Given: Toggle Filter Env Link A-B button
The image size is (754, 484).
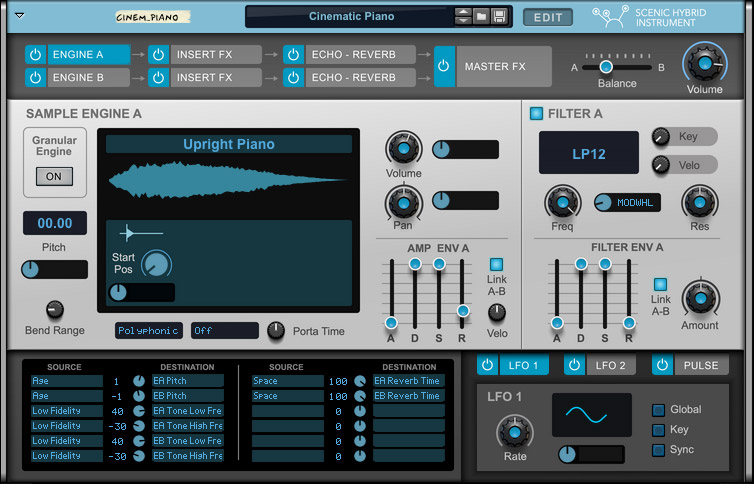Looking at the screenshot, I should 660,284.
